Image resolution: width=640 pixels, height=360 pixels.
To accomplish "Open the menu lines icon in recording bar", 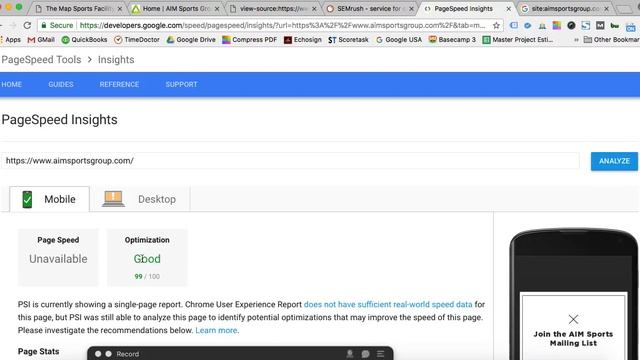I will click(x=380, y=354).
